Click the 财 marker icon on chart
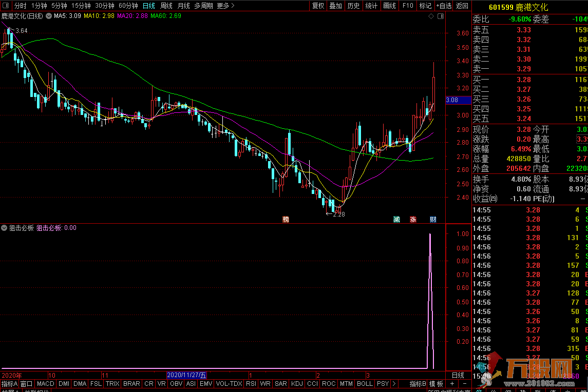Image resolution: width=588 pixels, height=392 pixels. pyautogui.click(x=433, y=219)
